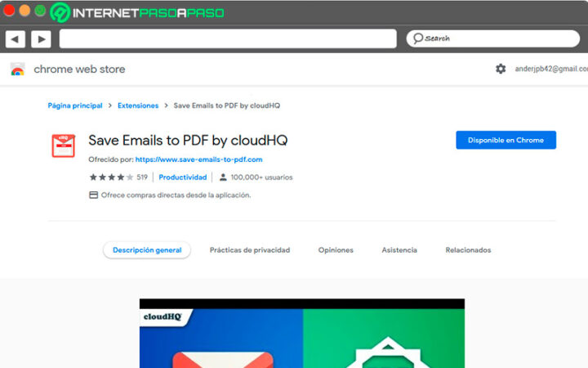Click the green maximize window dot
Image resolution: width=588 pixels, height=368 pixels.
(x=40, y=11)
